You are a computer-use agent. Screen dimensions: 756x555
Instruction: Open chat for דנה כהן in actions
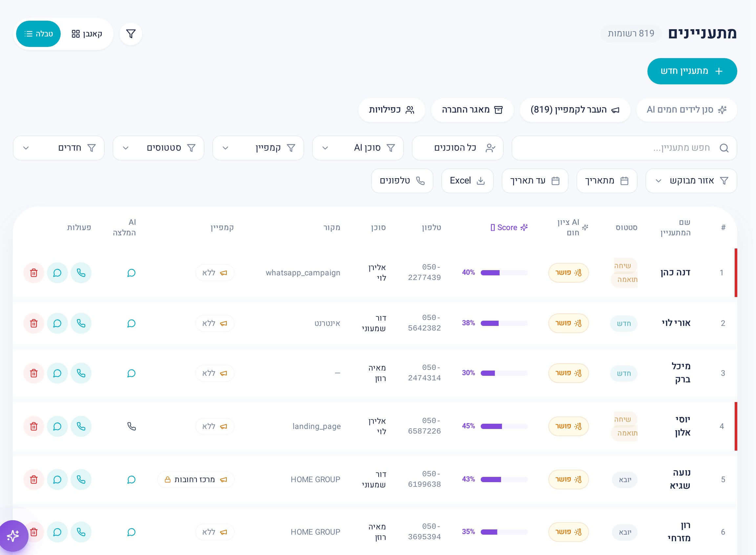57,272
